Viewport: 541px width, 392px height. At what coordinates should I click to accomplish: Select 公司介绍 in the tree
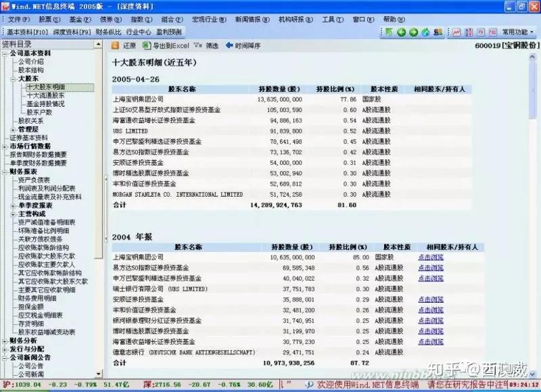point(31,62)
